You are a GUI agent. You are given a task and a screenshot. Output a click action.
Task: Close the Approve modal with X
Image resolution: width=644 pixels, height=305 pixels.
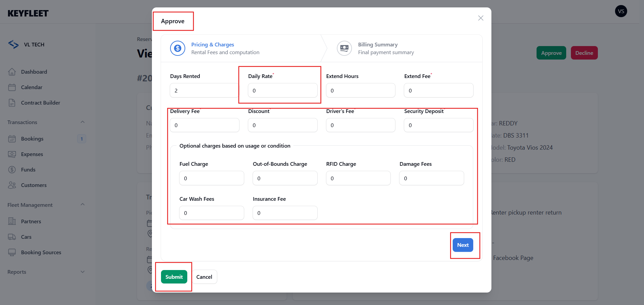coord(481,18)
